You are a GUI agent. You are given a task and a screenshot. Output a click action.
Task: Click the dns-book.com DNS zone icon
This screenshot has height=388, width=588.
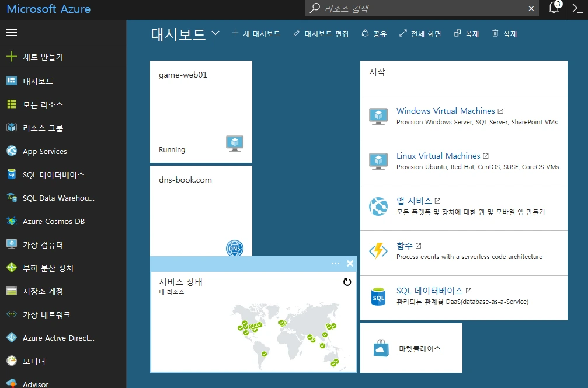pos(235,248)
